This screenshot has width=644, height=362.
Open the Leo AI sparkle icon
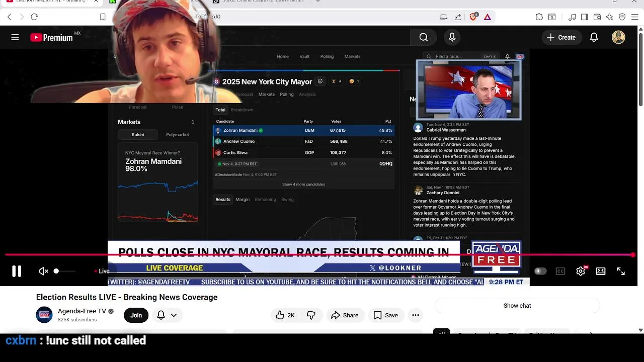coord(609,17)
